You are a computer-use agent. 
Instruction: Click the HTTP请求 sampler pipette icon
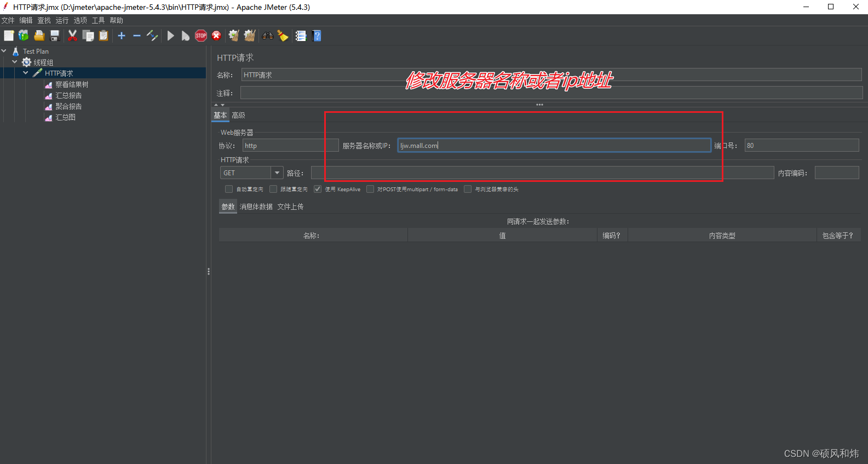[37, 73]
